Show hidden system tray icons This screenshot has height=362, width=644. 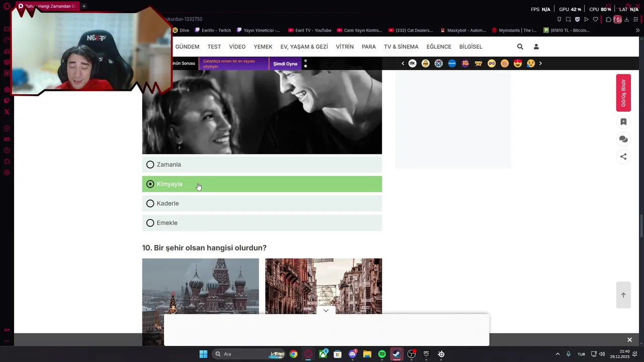coord(557,354)
